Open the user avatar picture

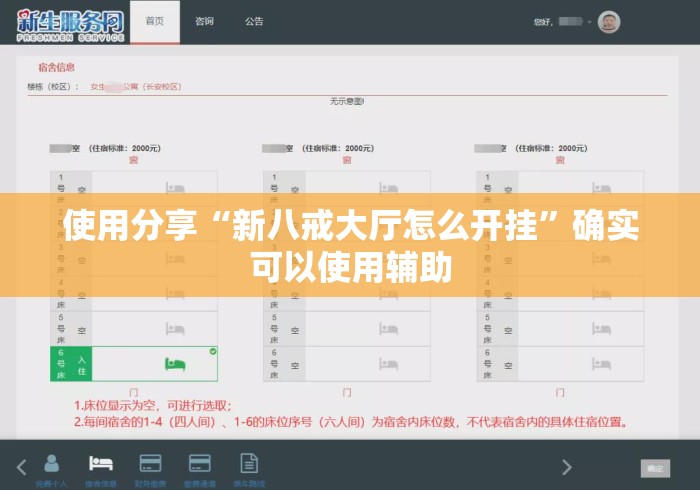(609, 22)
